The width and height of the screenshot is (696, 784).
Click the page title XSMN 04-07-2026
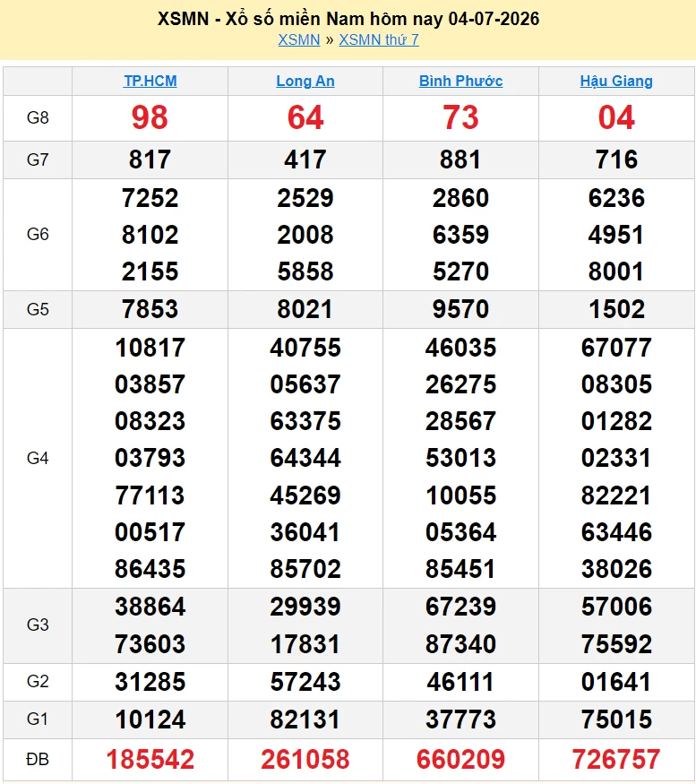coord(348,19)
